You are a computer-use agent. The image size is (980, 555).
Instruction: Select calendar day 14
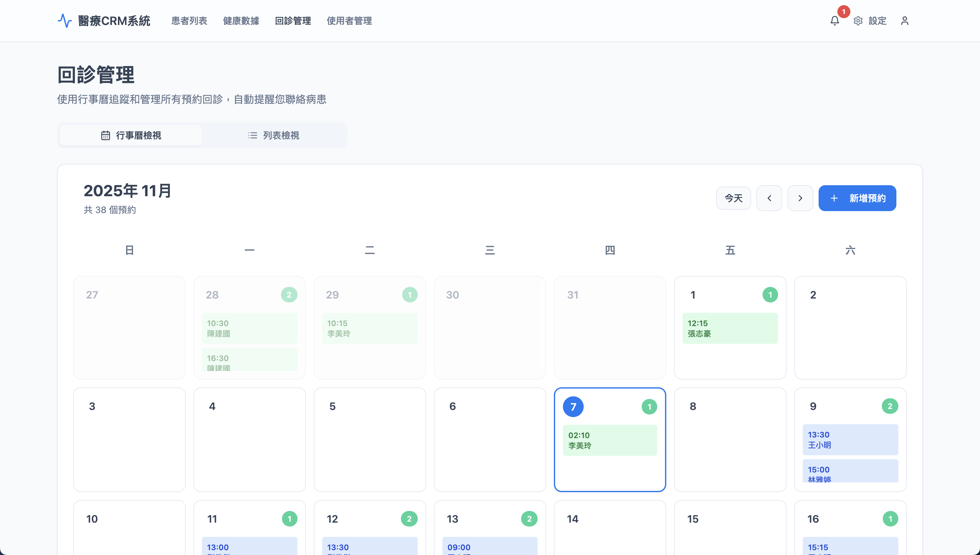[x=610, y=528]
